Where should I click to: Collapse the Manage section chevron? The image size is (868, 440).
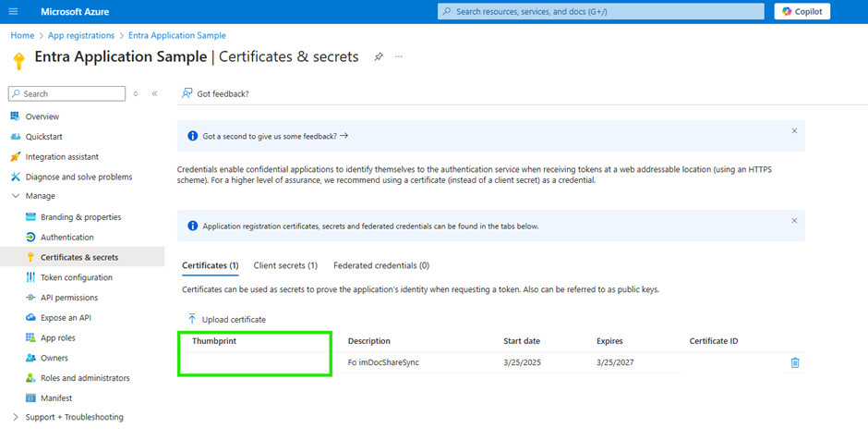point(16,196)
